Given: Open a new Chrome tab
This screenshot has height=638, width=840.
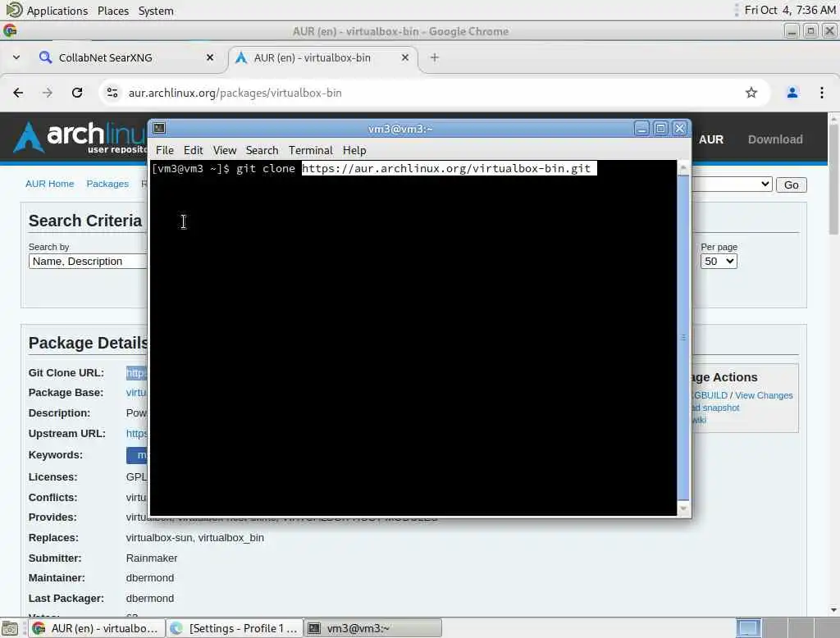Looking at the screenshot, I should click(x=435, y=57).
